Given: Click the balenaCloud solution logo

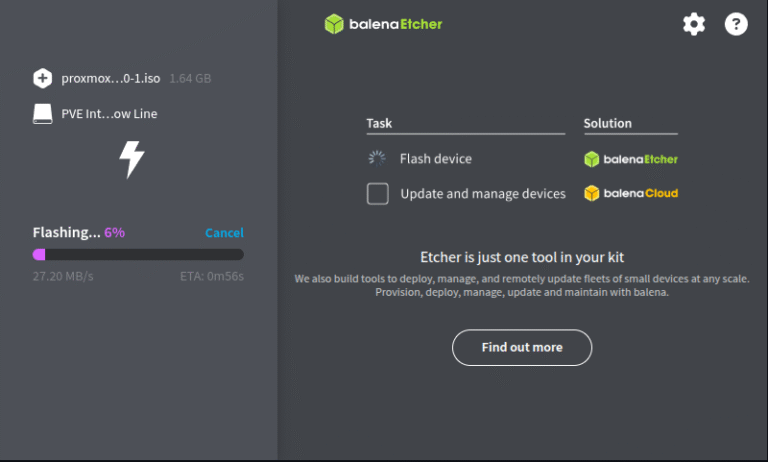Looking at the screenshot, I should pyautogui.click(x=631, y=194).
